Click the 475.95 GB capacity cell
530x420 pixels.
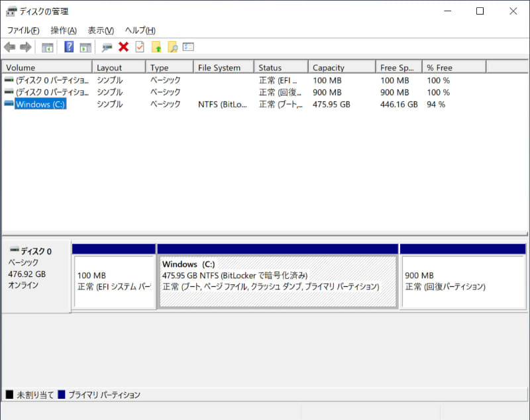[x=331, y=105]
